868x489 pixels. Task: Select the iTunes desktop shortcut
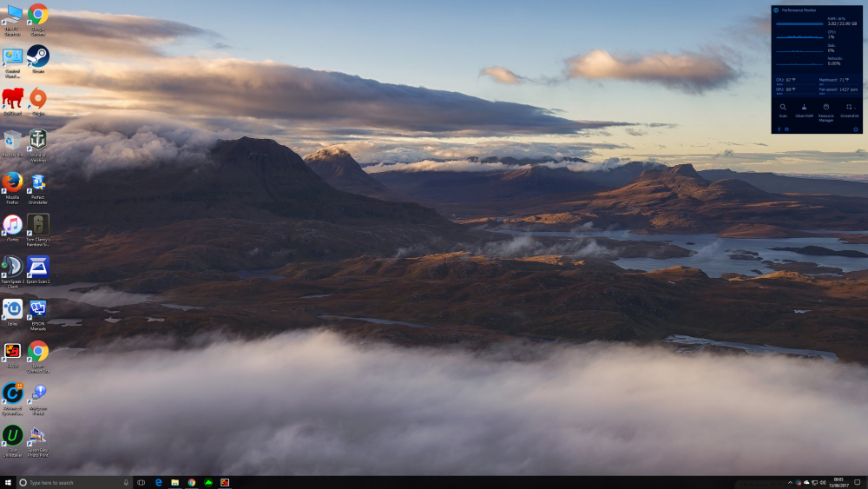(12, 225)
